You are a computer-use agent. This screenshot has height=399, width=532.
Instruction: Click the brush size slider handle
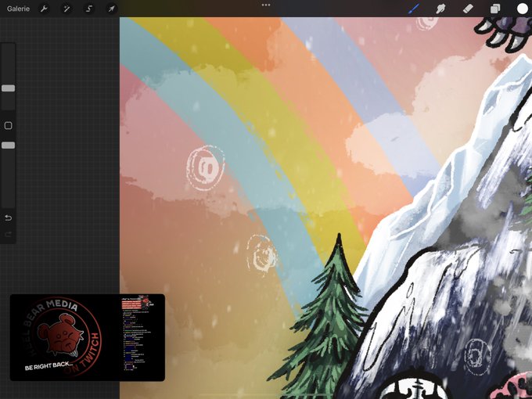[8, 88]
